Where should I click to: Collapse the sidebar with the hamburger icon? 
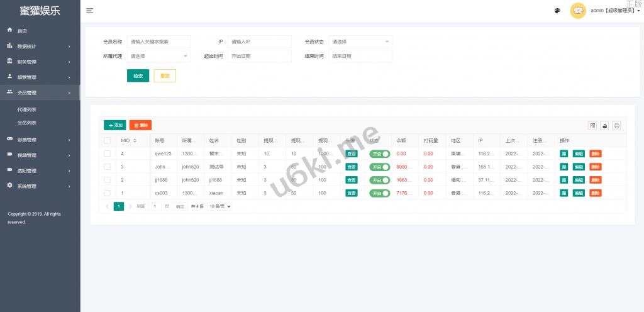90,11
